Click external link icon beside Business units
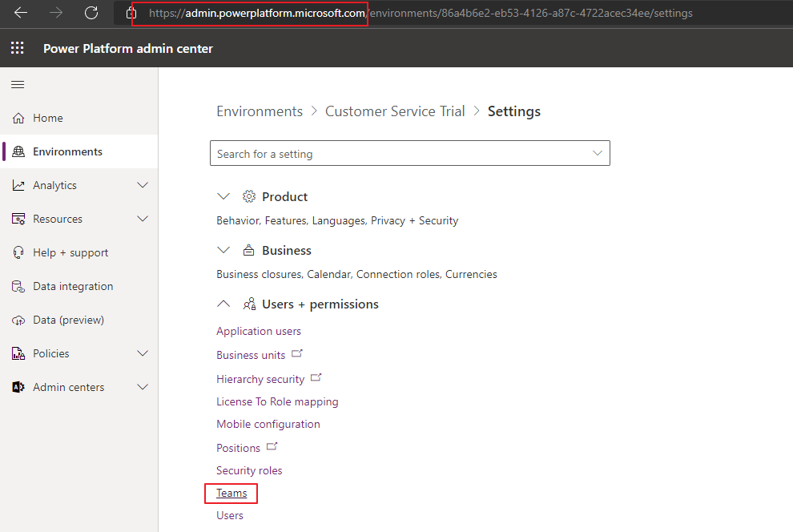Image resolution: width=793 pixels, height=532 pixels. click(297, 353)
